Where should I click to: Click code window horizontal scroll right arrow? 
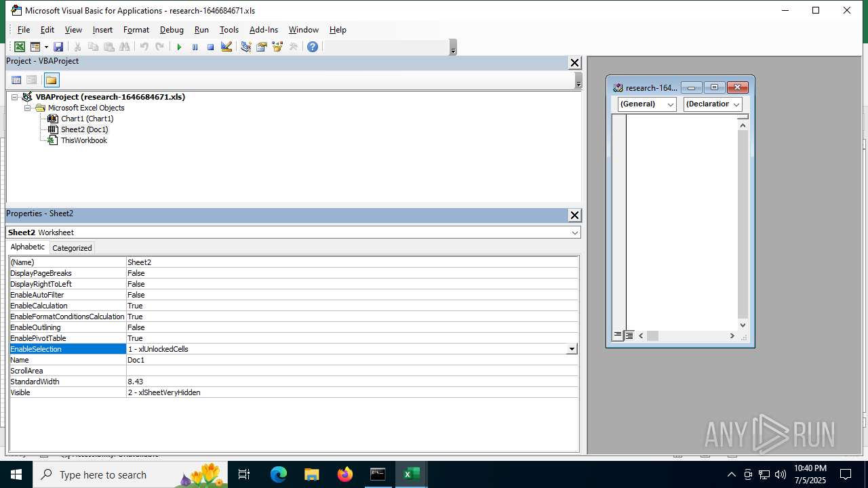(x=732, y=335)
